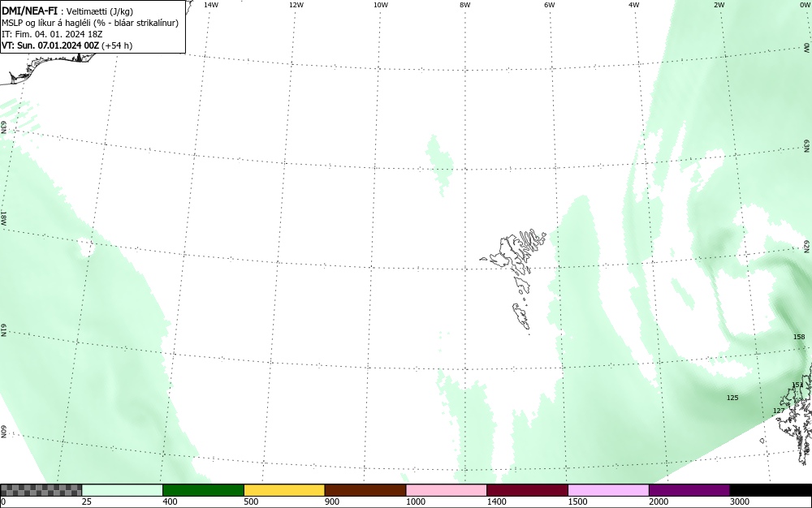812x508 pixels.
Task: Pick the light pink legend swatch
Action: pyautogui.click(x=447, y=490)
